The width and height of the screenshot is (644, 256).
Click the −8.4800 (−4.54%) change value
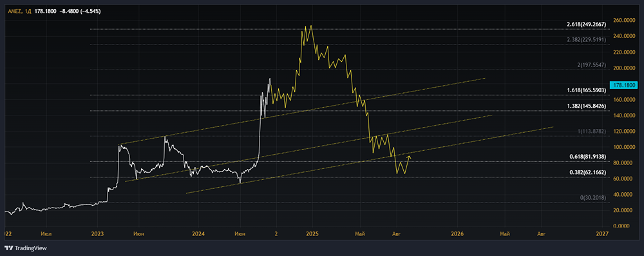point(79,12)
